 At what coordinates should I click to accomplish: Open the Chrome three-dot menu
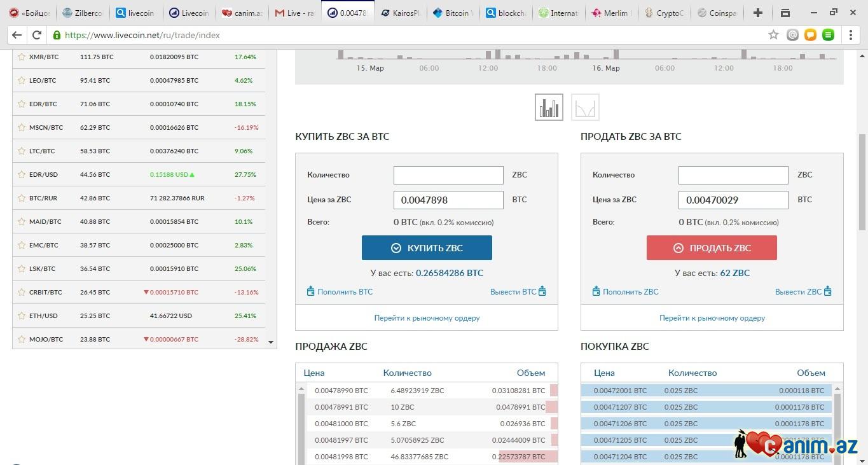pyautogui.click(x=851, y=35)
